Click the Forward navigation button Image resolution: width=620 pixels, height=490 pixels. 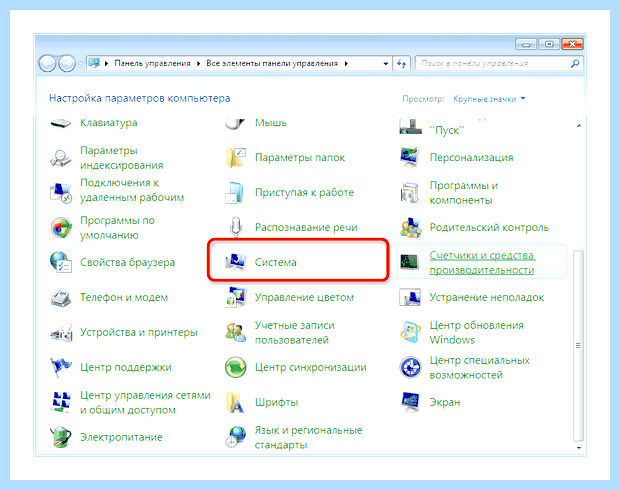click(x=67, y=64)
